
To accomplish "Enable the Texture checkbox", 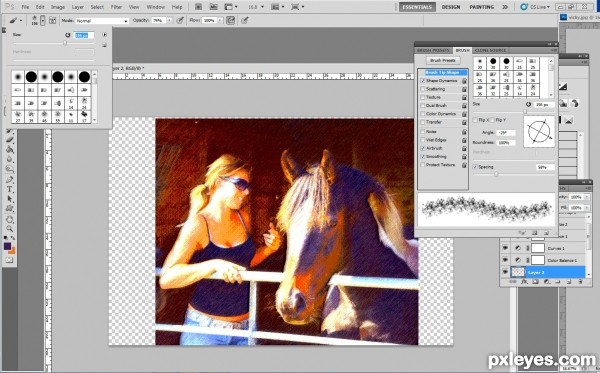I will point(423,97).
